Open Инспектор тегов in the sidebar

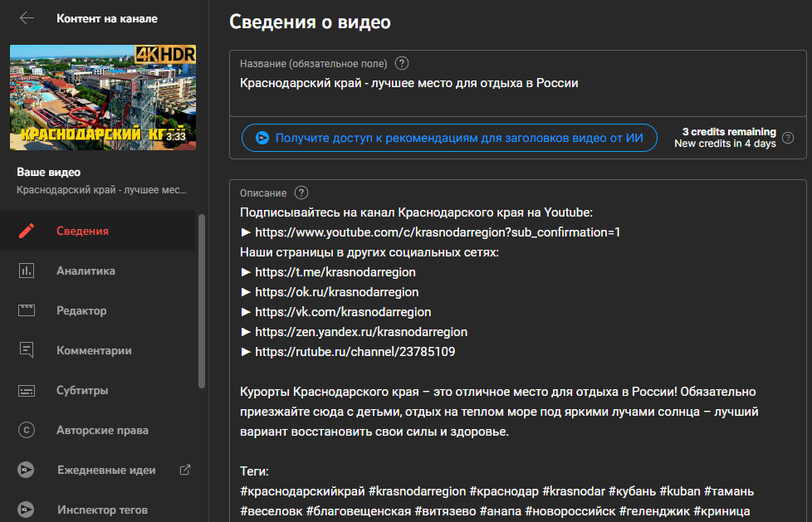(97, 510)
